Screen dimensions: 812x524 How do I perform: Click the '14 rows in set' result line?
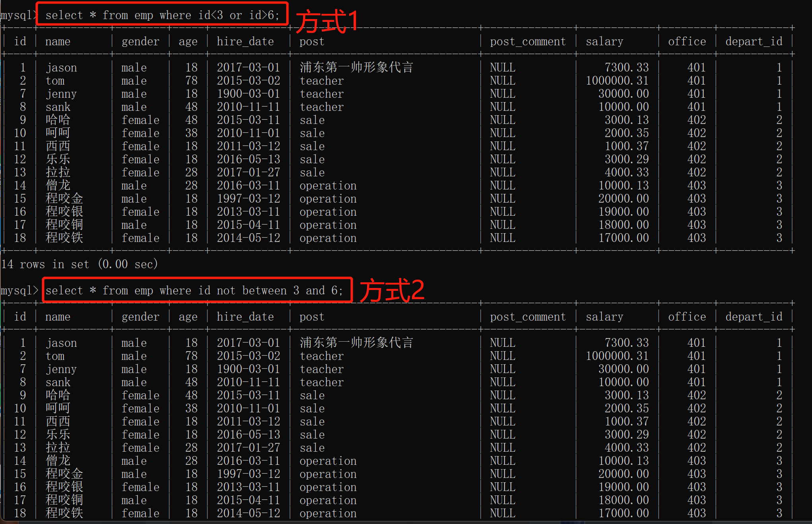coord(79,264)
